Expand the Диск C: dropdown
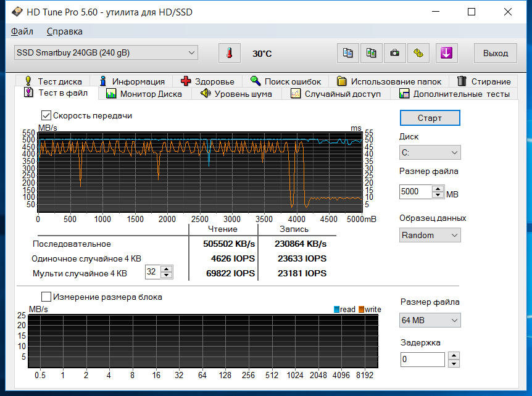Image resolution: width=532 pixels, height=396 pixels. (430, 152)
